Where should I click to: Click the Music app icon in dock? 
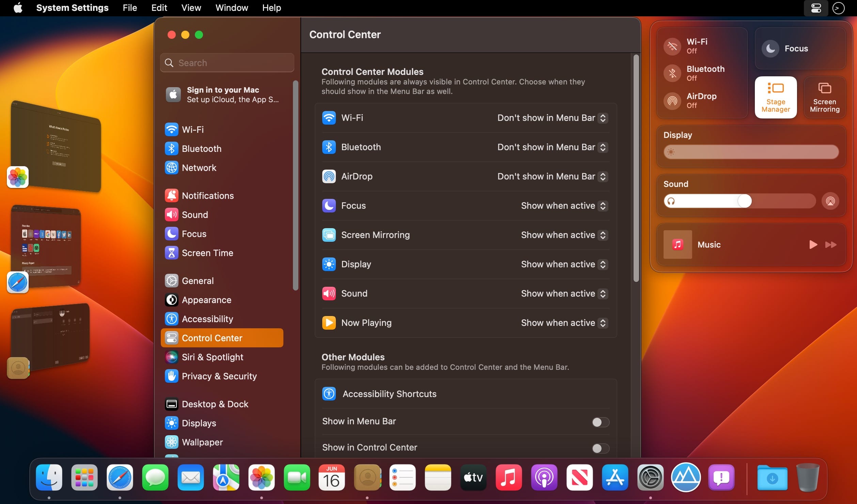(x=508, y=477)
